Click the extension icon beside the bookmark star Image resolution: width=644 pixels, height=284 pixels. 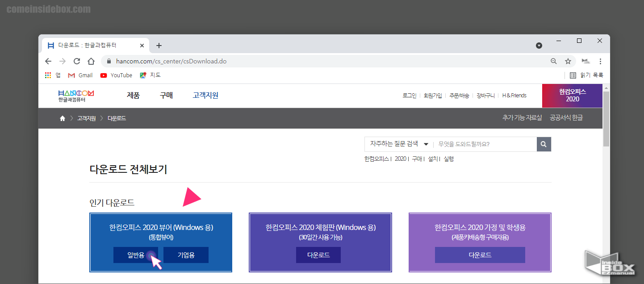(585, 61)
